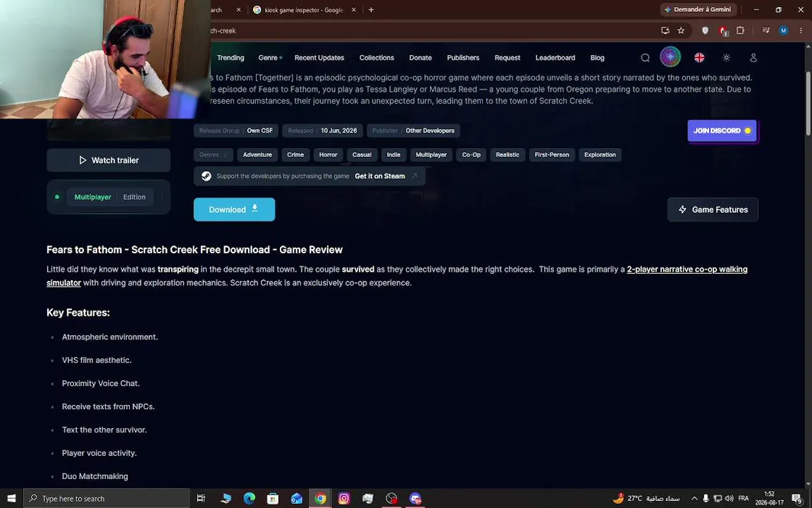Switch to the kiosk game inspector tab
This screenshot has height=508, width=812.
click(x=304, y=10)
